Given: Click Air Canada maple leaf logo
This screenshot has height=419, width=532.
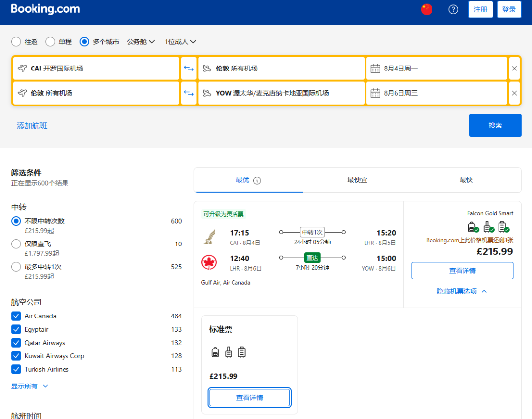Looking at the screenshot, I should pyautogui.click(x=209, y=262).
